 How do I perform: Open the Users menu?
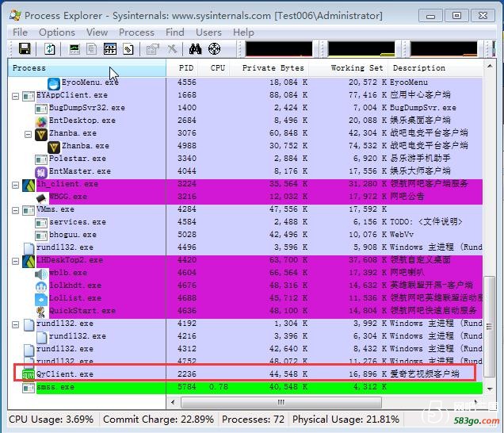tap(208, 33)
